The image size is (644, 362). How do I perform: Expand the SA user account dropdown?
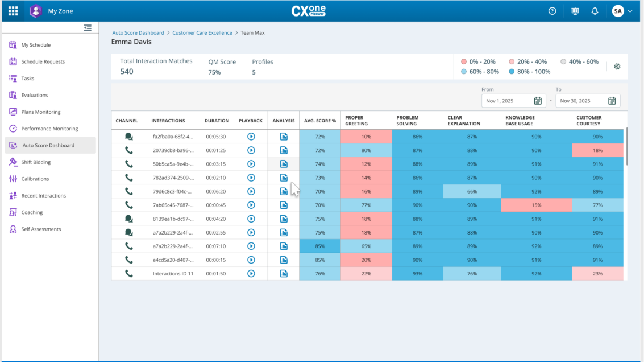[622, 11]
